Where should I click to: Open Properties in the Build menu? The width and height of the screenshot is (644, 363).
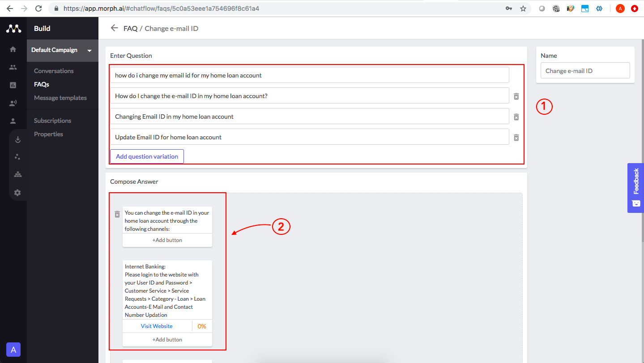[x=48, y=134]
